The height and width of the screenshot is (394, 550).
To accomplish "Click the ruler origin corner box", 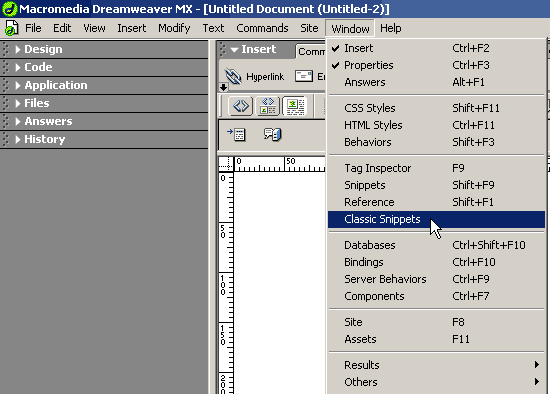I will (x=226, y=164).
